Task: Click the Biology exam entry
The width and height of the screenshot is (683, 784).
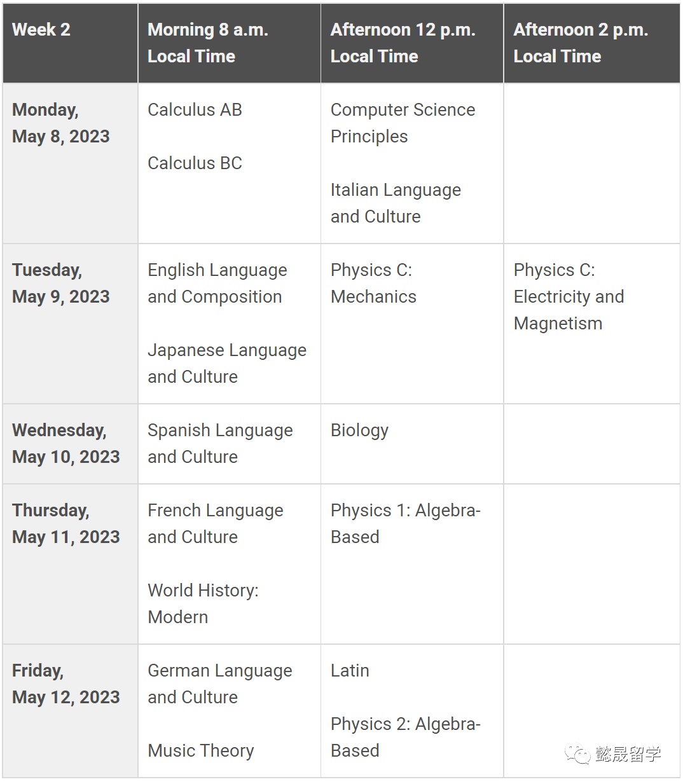Action: tap(359, 430)
